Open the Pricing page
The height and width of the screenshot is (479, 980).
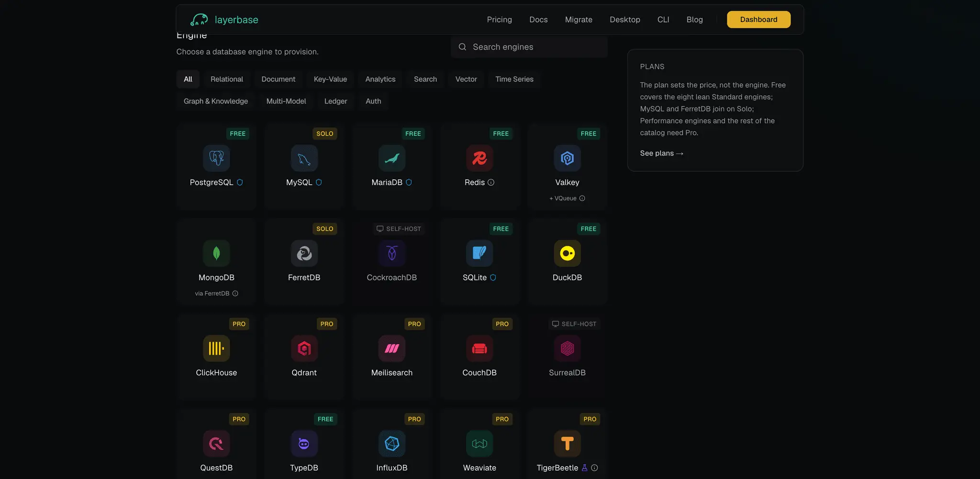(x=500, y=20)
